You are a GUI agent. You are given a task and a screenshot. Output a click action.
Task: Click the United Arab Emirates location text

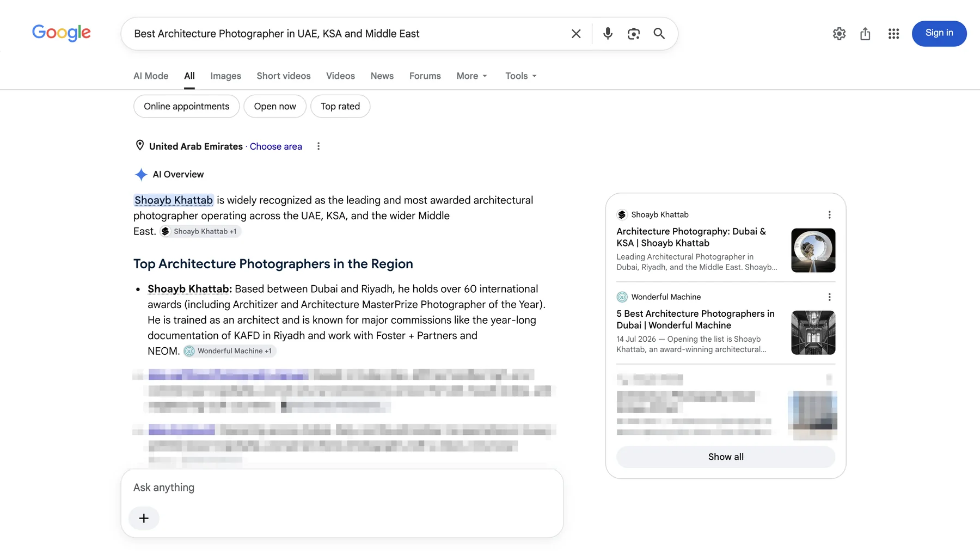pyautogui.click(x=196, y=146)
